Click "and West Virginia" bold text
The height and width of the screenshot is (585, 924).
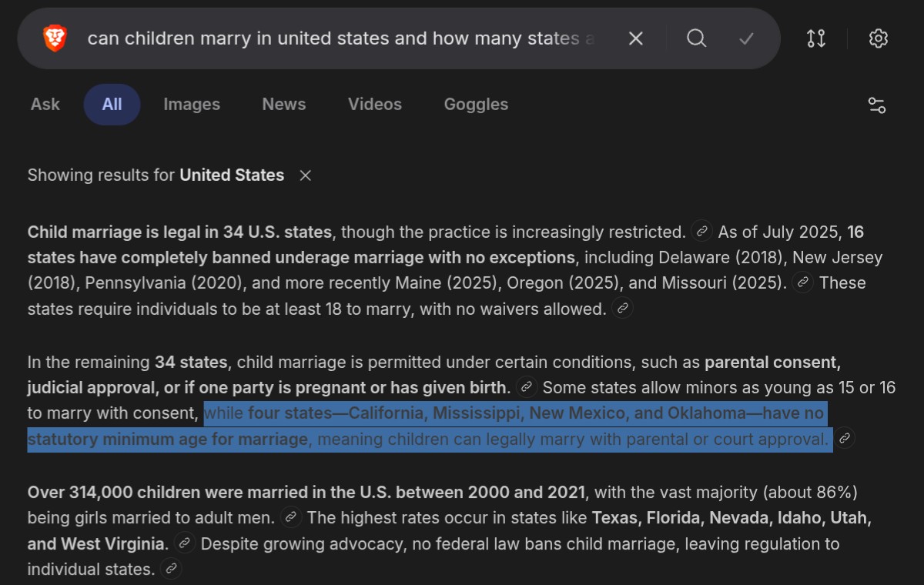coord(96,544)
